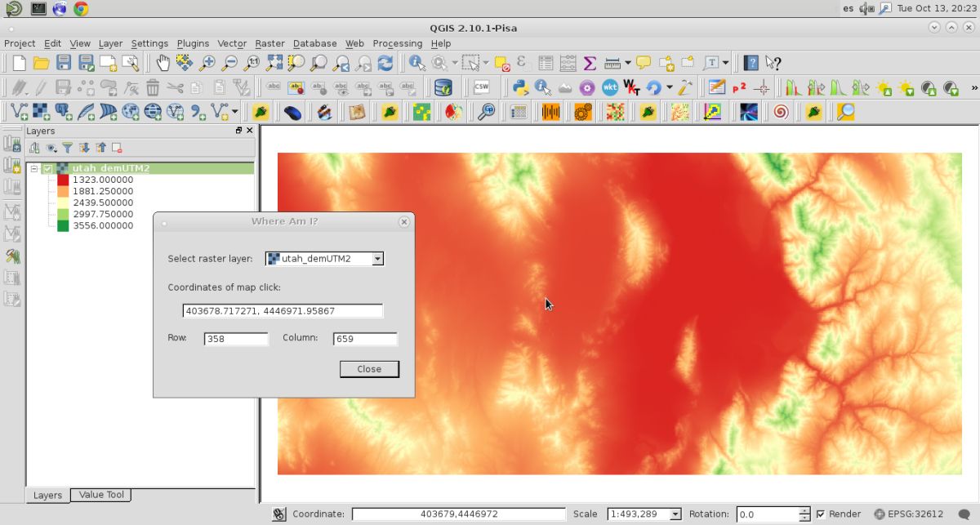The height and width of the screenshot is (525, 980).
Task: Click the Zoom In magnifier tool
Action: point(207,63)
